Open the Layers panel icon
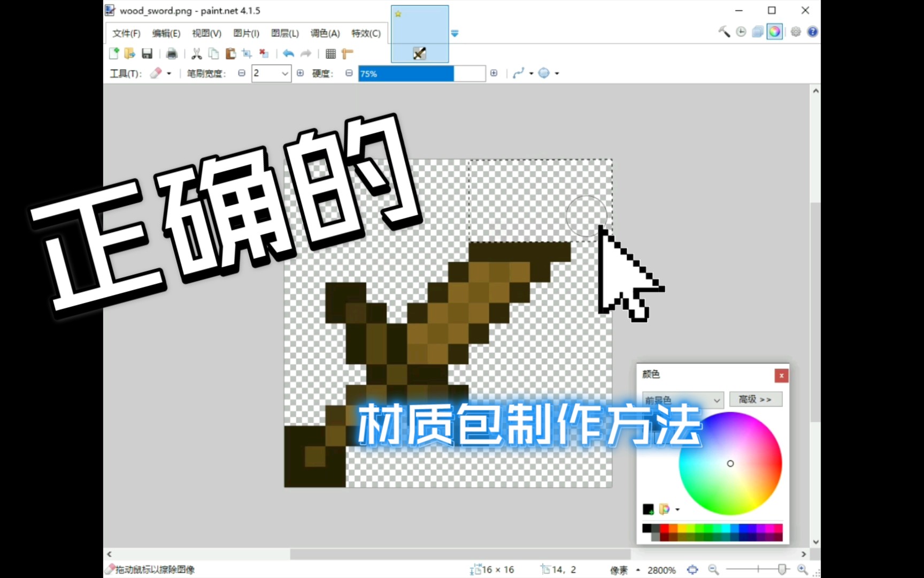Image resolution: width=924 pixels, height=578 pixels. coord(757,32)
